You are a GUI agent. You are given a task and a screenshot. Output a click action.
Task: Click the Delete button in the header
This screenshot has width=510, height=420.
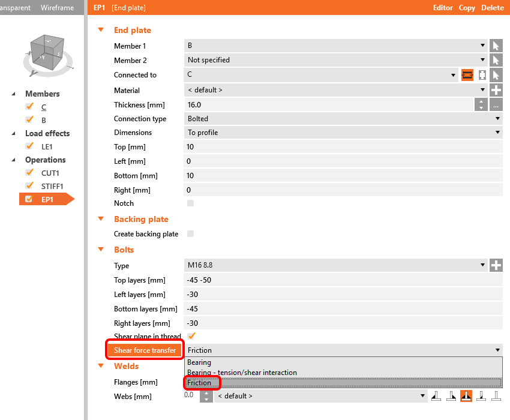492,8
